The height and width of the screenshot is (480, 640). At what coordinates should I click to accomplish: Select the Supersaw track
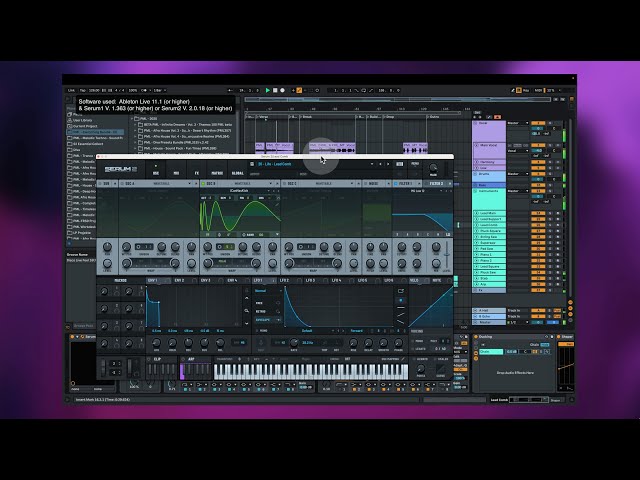coord(489,243)
